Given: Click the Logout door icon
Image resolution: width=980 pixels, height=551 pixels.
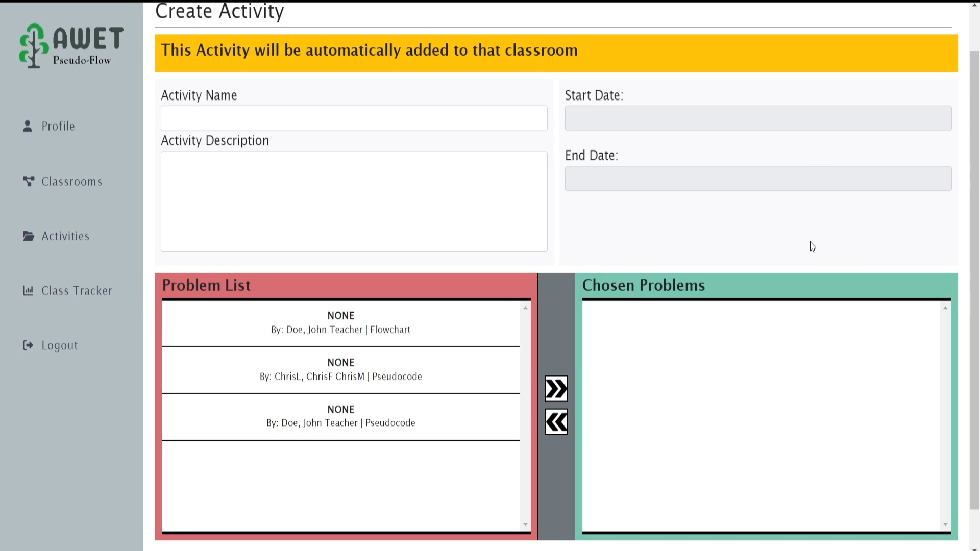Looking at the screenshot, I should point(28,345).
